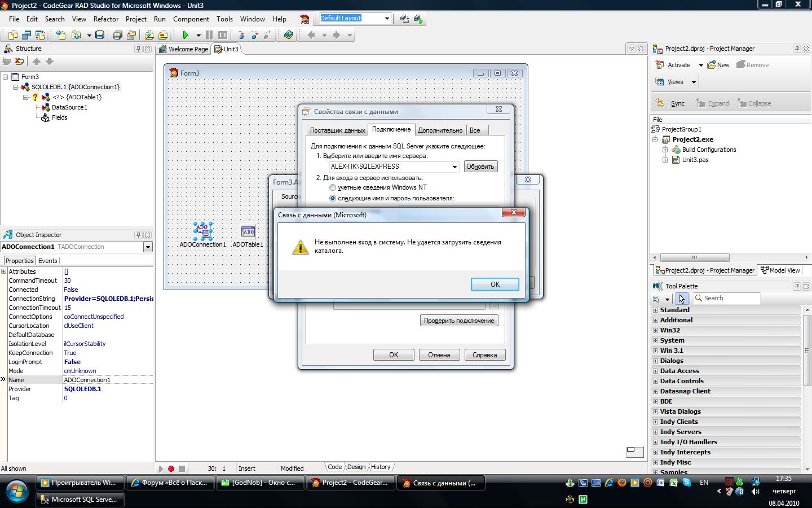The height and width of the screenshot is (508, 812).
Task: Click the Sync icon in Project Manager
Action: coord(660,103)
